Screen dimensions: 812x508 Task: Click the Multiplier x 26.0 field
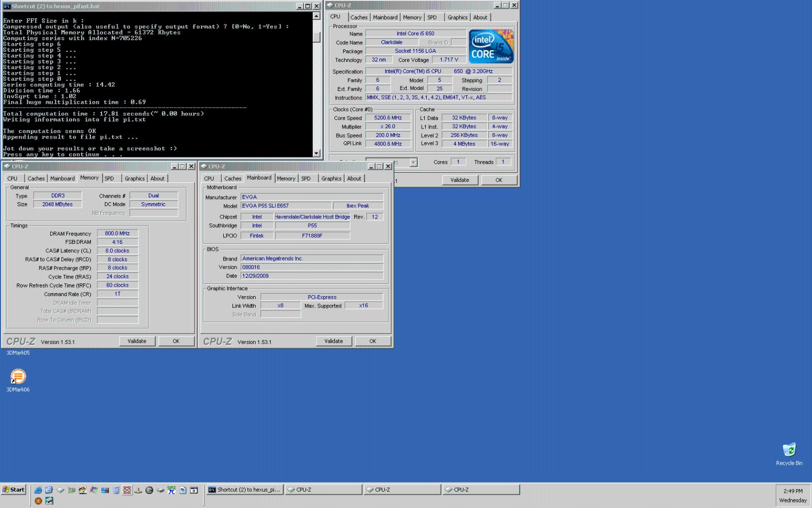click(388, 126)
